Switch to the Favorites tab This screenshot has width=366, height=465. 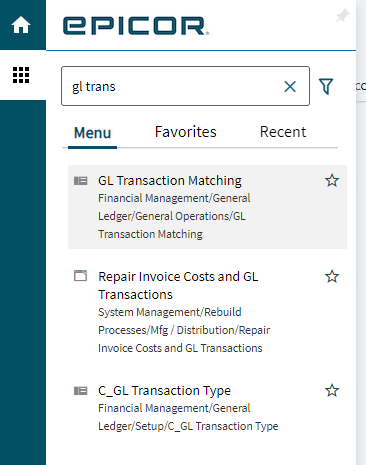[186, 132]
